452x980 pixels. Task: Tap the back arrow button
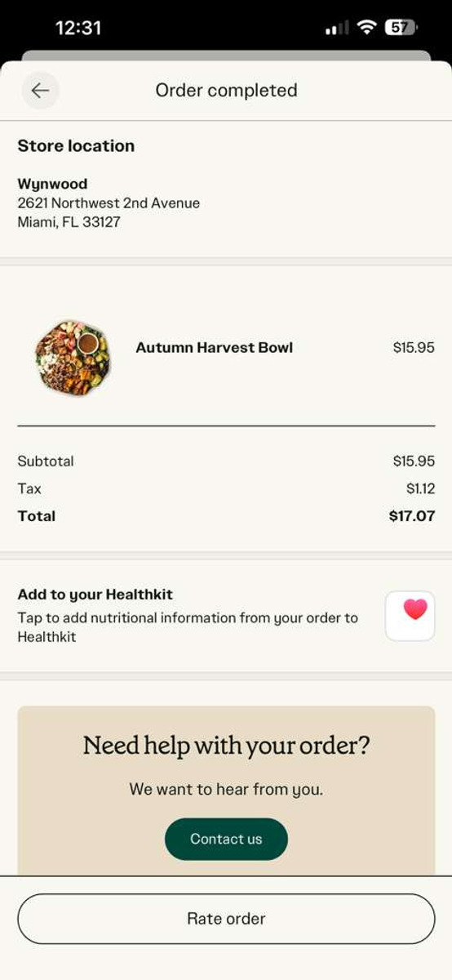pyautogui.click(x=40, y=91)
